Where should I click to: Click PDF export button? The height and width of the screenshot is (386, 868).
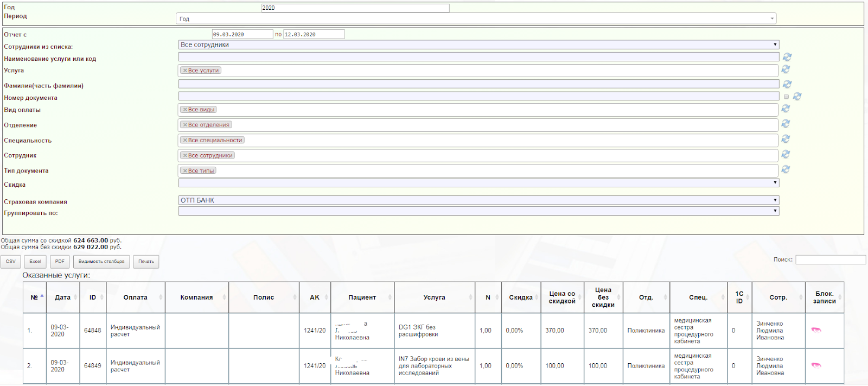tap(60, 262)
